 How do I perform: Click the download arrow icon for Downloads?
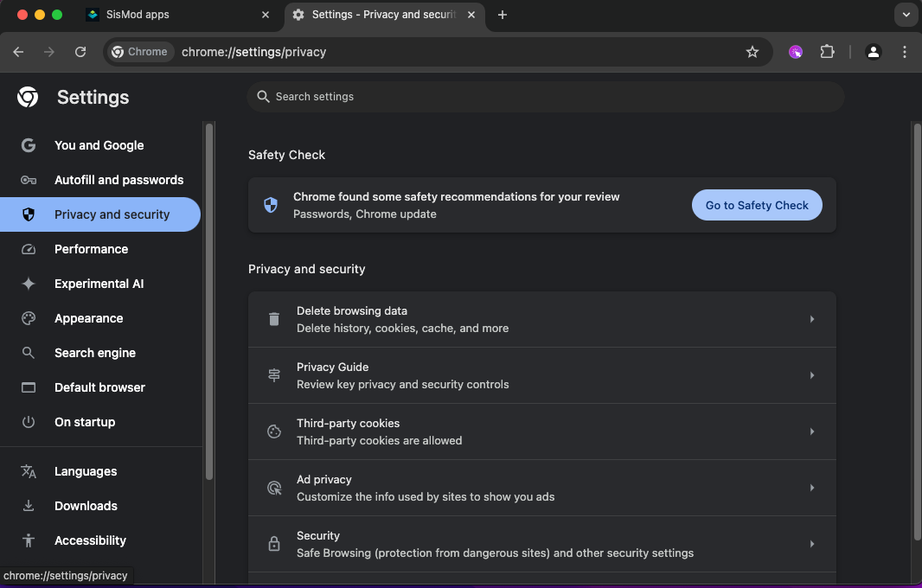click(x=29, y=506)
